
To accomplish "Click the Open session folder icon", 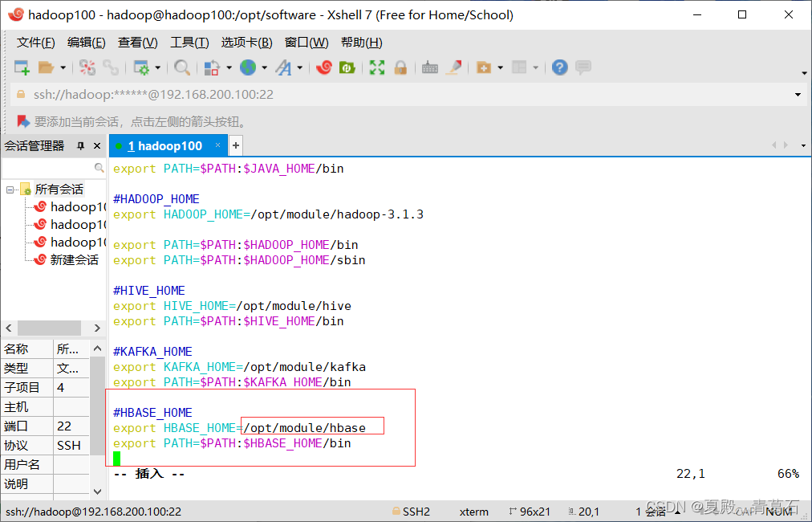I will (x=46, y=67).
